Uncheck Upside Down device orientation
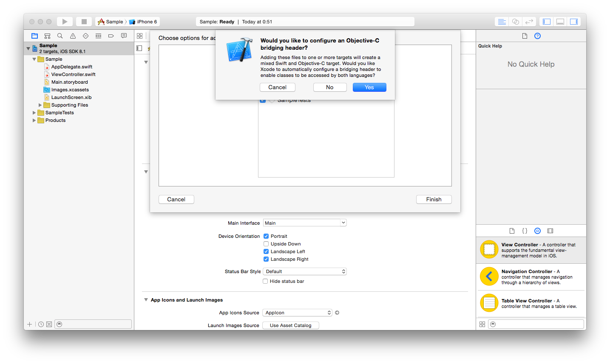 [266, 243]
